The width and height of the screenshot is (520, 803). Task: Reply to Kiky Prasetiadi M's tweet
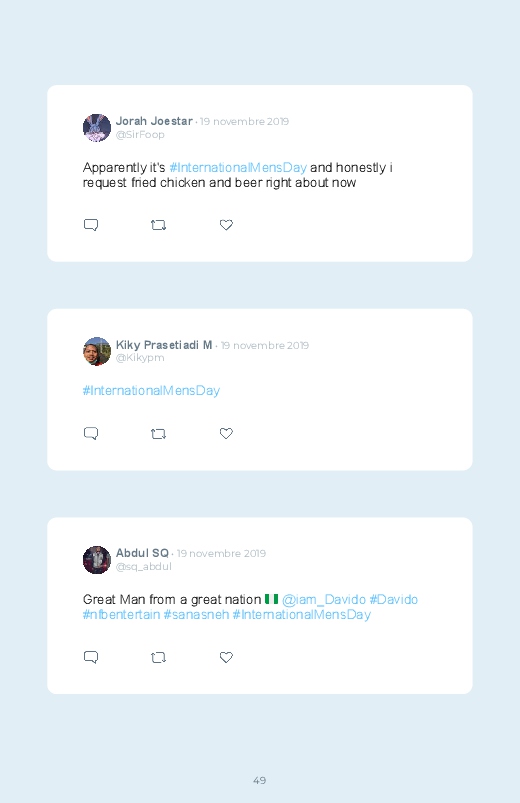tap(91, 433)
